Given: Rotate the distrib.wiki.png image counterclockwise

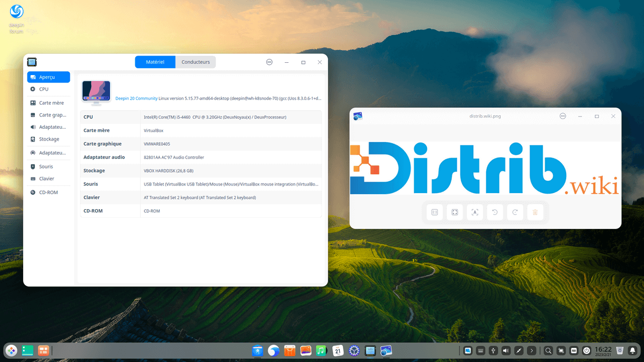Looking at the screenshot, I should pos(494,212).
